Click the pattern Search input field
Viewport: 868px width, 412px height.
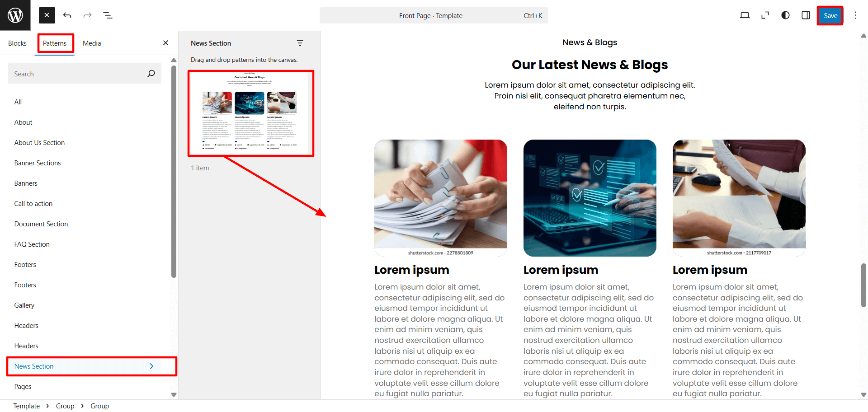tap(77, 74)
